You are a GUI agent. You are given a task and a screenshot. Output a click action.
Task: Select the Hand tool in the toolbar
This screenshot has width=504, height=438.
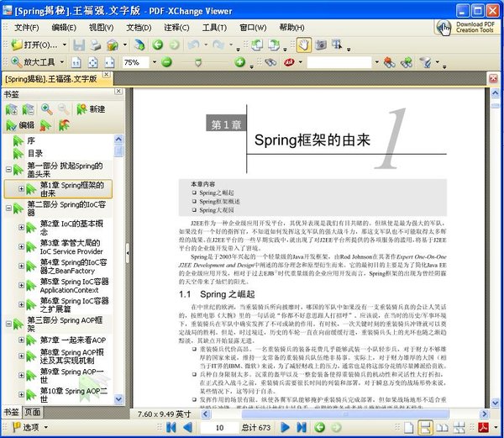[x=304, y=45]
